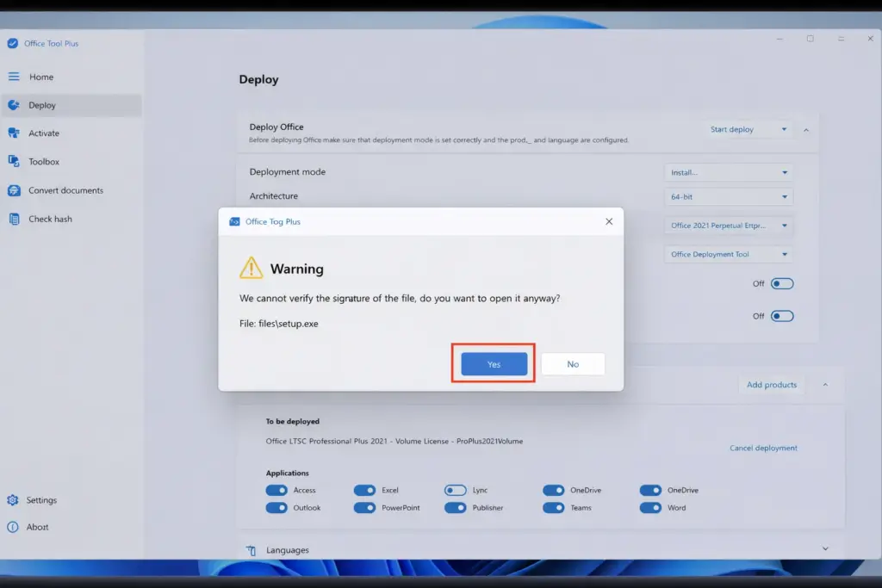Disable the Word application switch

click(x=650, y=508)
